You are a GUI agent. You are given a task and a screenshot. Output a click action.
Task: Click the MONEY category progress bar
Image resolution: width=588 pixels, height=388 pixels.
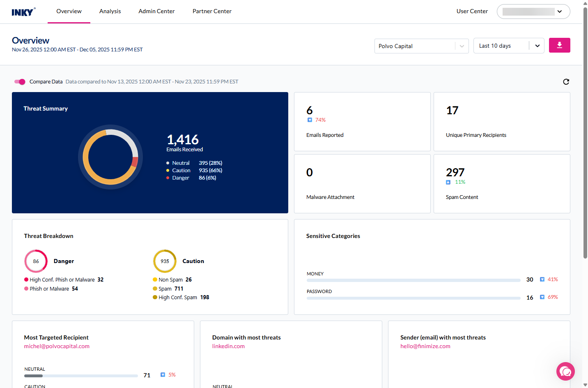(413, 280)
